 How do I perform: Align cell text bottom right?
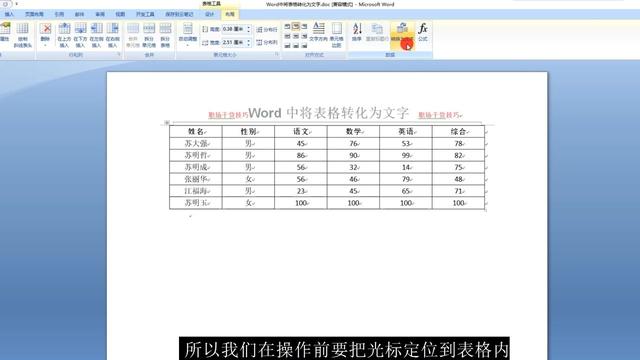coord(304,45)
